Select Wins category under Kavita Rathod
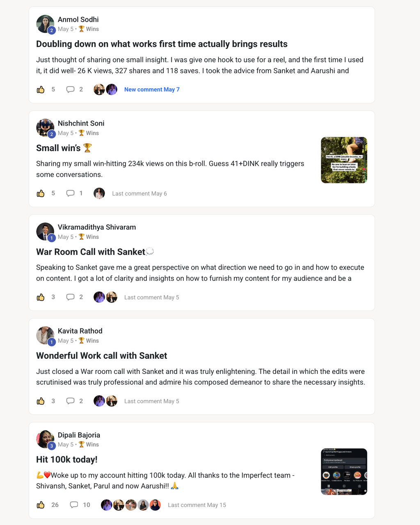Viewport: 420px width, 525px height. coord(89,341)
